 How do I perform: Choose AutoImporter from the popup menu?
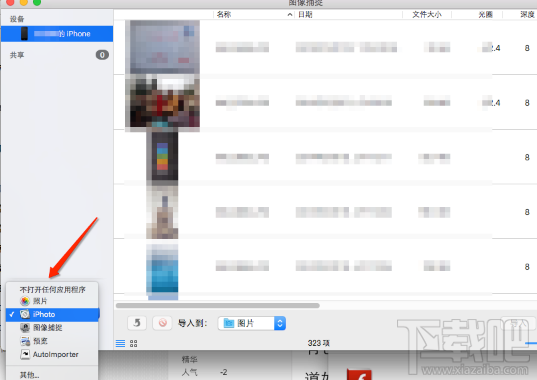pos(52,354)
